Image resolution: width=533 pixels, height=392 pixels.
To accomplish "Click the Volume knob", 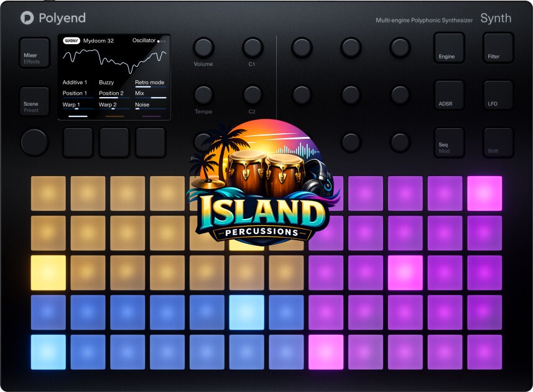I will pos(203,47).
